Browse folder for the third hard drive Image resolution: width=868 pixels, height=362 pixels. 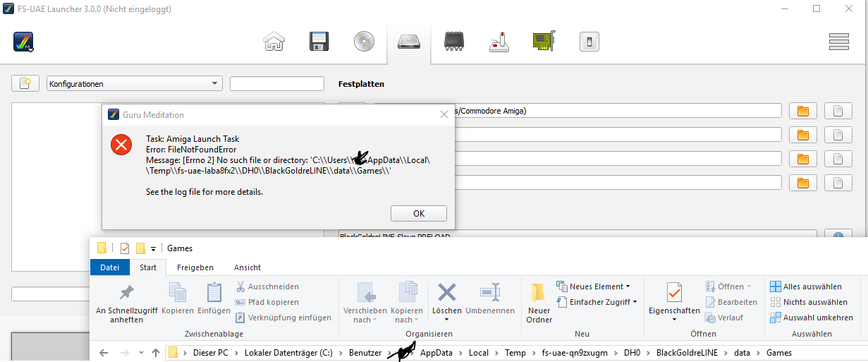[x=802, y=159]
